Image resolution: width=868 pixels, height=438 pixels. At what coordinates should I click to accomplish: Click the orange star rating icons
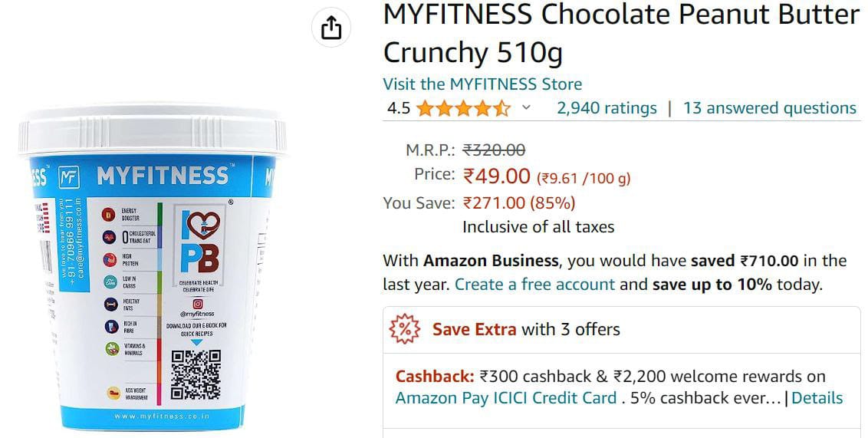point(463,108)
